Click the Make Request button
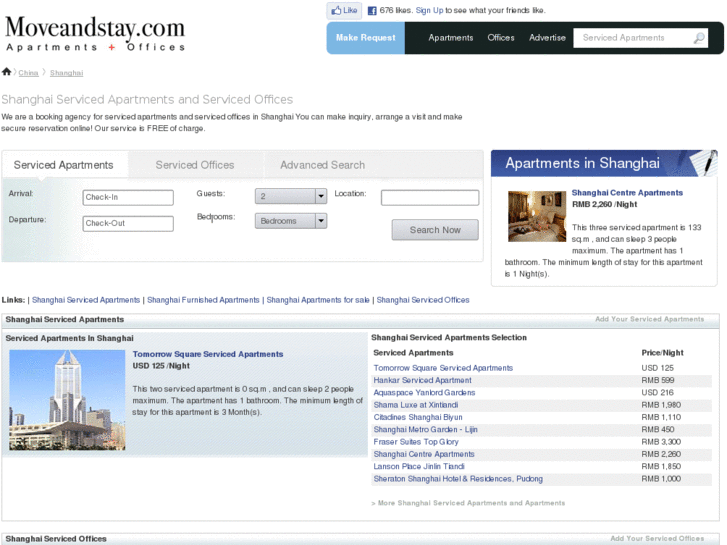The width and height of the screenshot is (727, 545). (x=366, y=38)
